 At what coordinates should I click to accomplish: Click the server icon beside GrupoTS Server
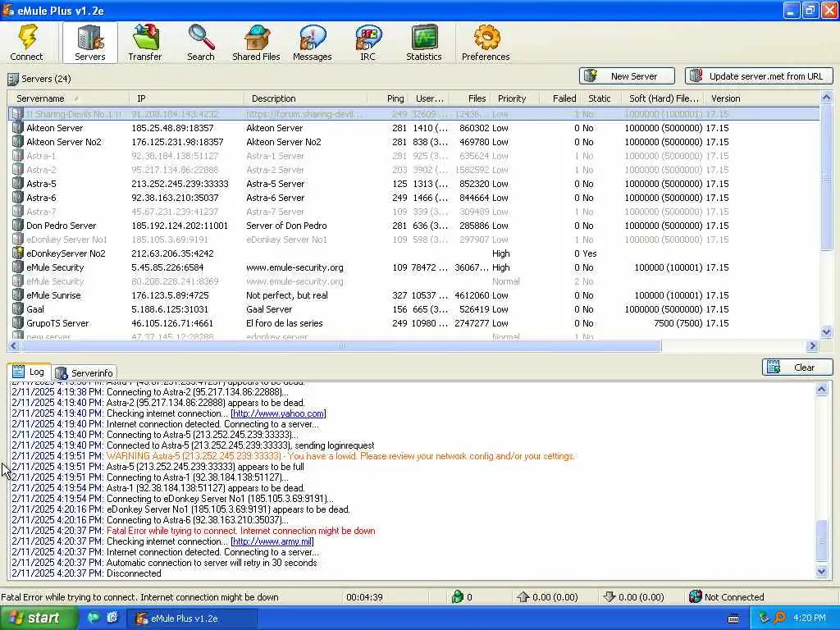click(18, 323)
